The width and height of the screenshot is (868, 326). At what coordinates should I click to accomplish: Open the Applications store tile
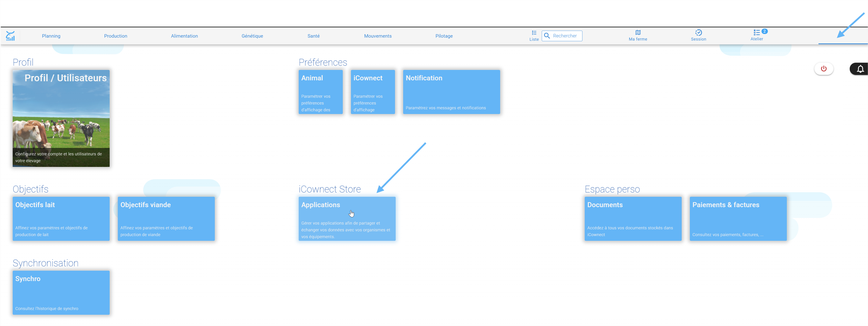(347, 218)
